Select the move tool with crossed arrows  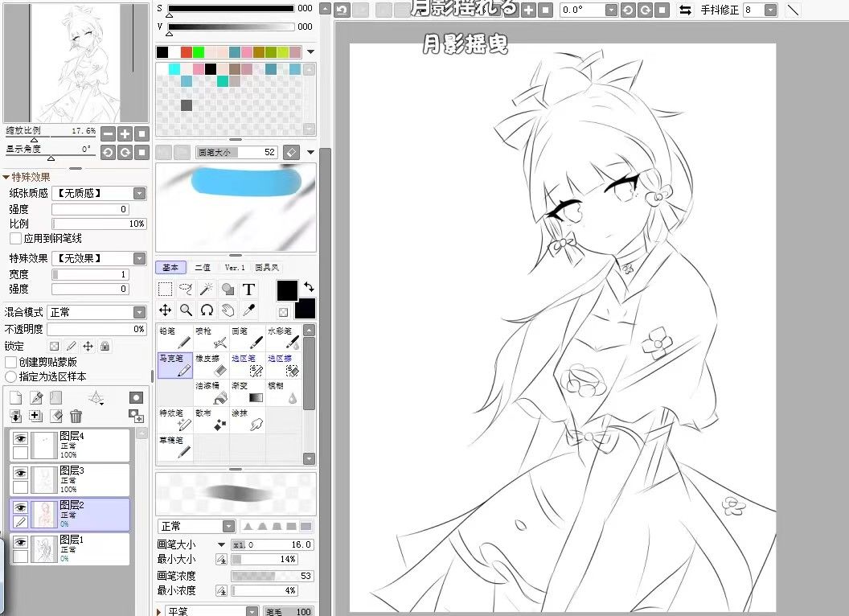[165, 310]
